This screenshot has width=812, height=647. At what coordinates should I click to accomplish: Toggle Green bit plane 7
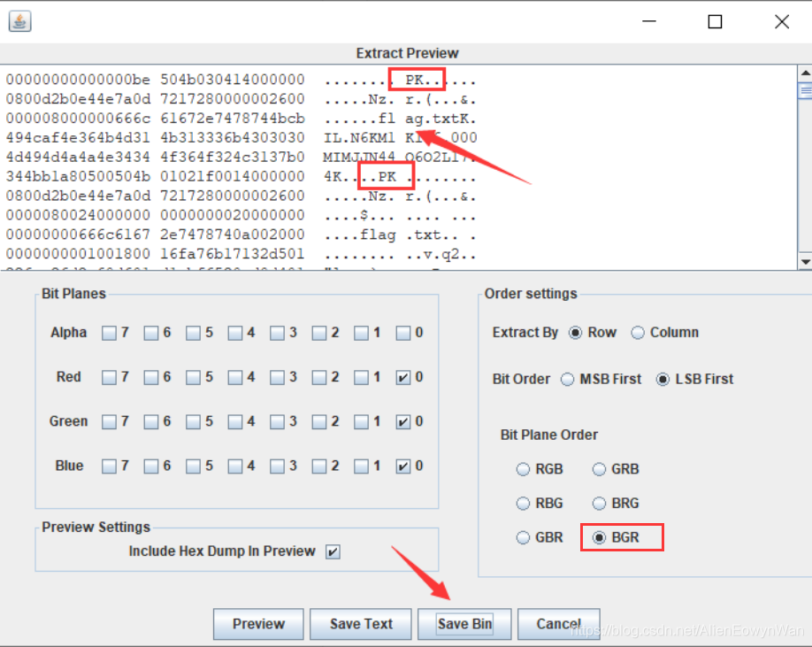click(110, 421)
